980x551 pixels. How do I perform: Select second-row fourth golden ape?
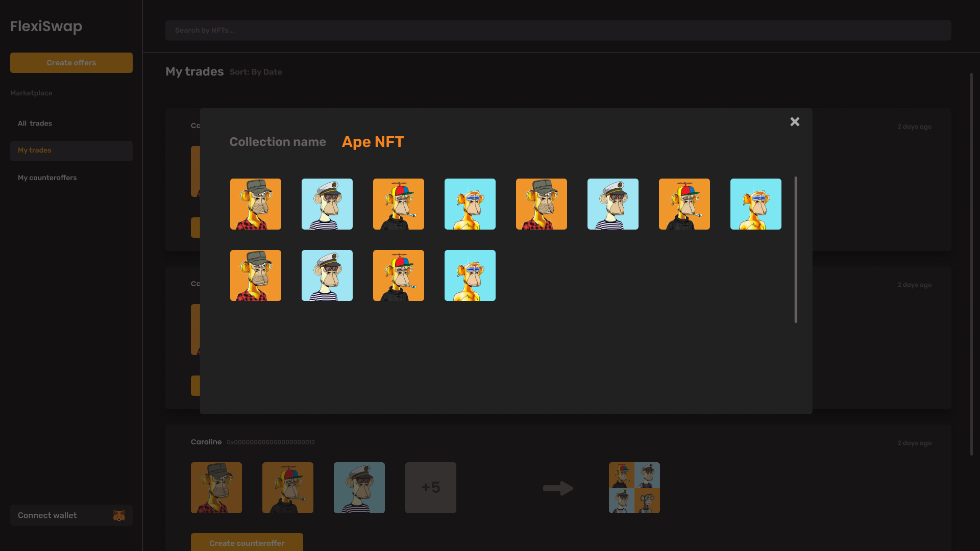pyautogui.click(x=470, y=275)
